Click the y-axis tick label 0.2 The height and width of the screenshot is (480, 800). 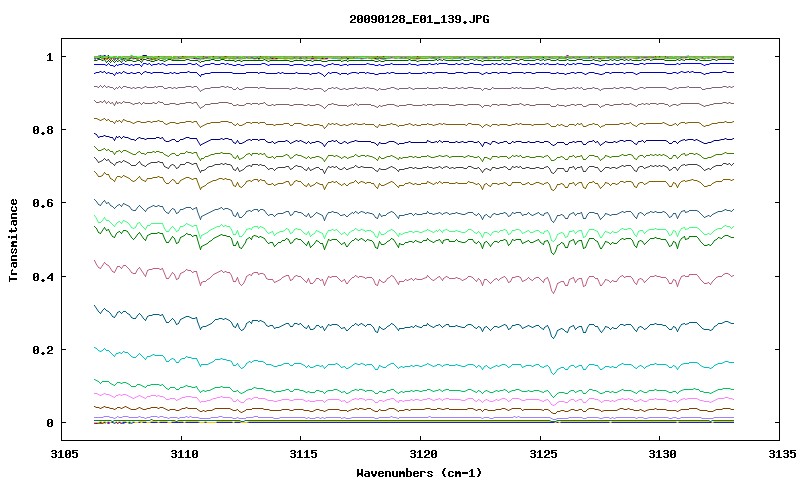tap(43, 350)
